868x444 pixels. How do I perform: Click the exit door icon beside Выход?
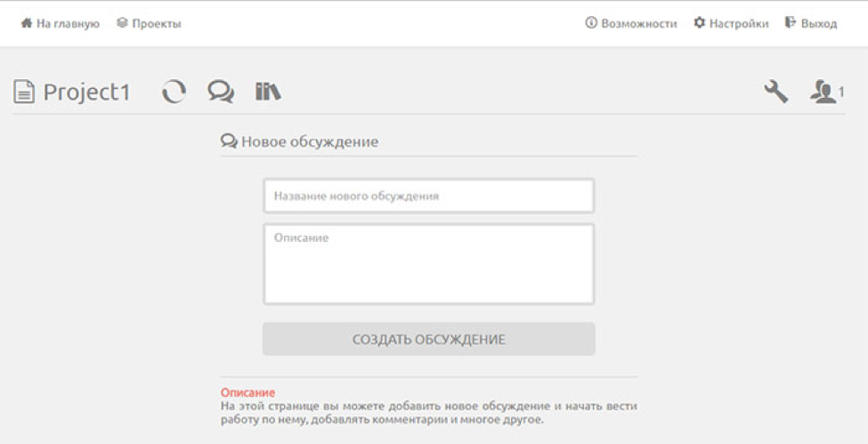coord(791,23)
